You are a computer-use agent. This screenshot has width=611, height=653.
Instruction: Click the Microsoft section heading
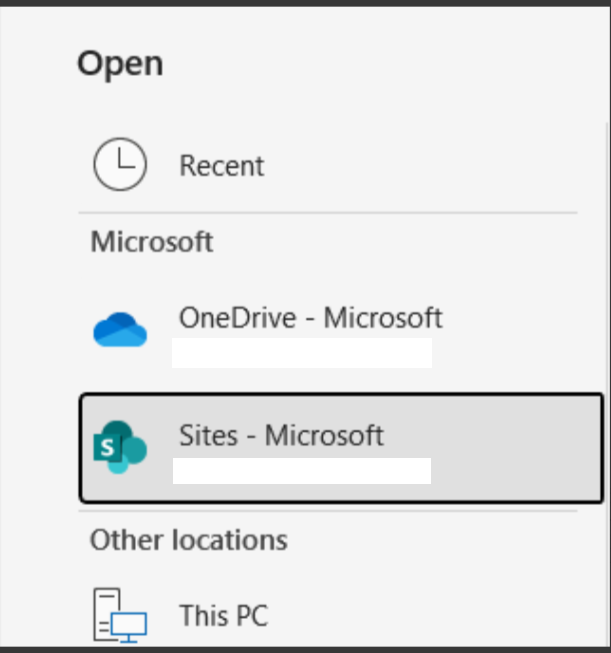point(152,242)
